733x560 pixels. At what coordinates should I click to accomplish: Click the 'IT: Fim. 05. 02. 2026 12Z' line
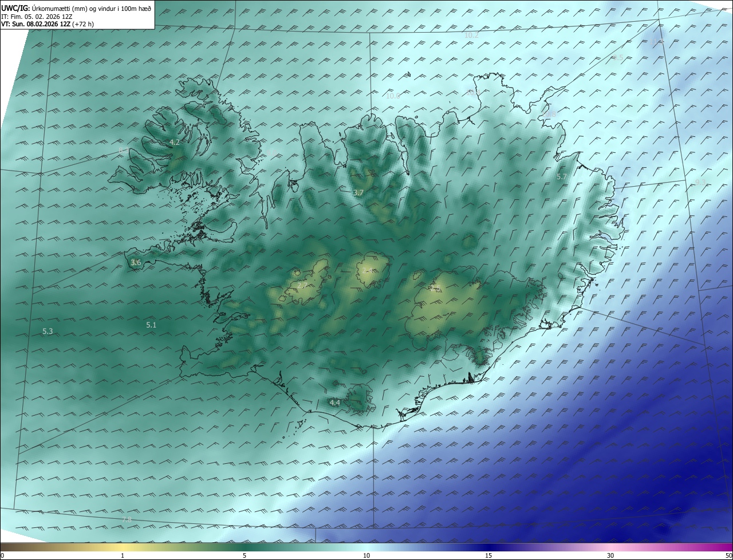click(x=36, y=17)
